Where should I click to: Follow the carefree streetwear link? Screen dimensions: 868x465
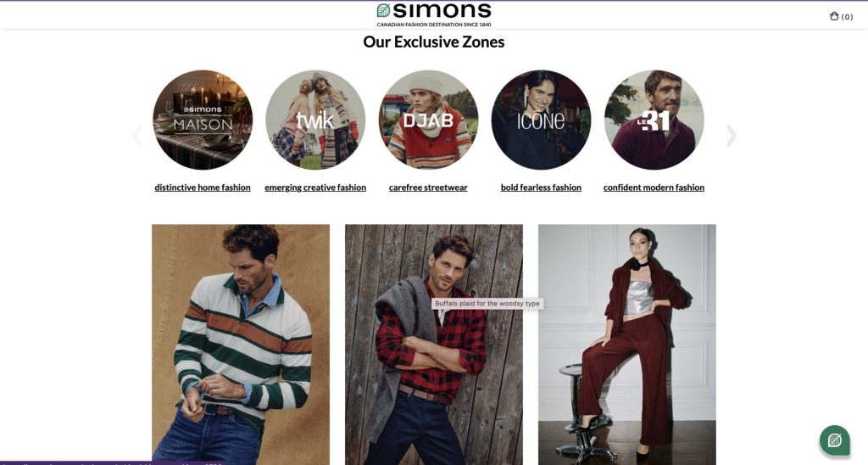pyautogui.click(x=428, y=188)
